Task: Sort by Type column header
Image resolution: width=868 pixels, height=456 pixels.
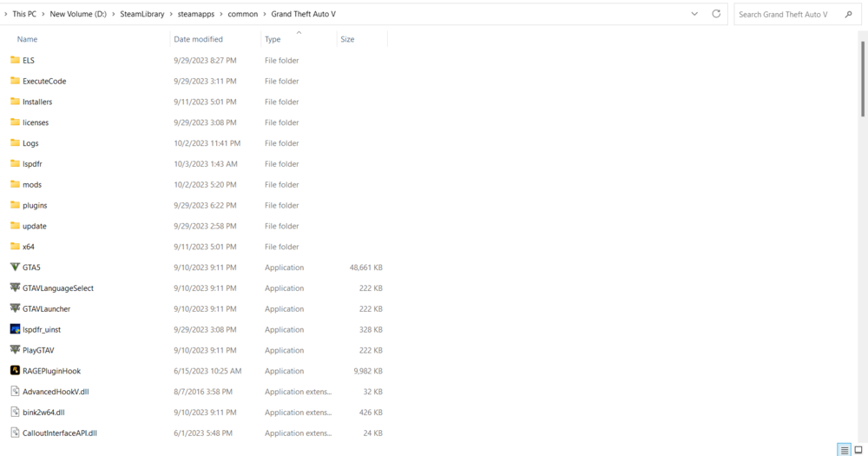Action: pyautogui.click(x=273, y=39)
